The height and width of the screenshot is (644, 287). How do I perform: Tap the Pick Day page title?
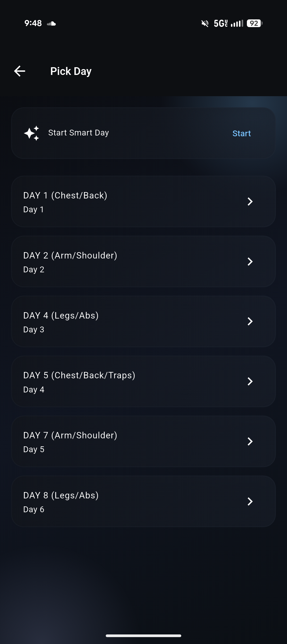(71, 71)
